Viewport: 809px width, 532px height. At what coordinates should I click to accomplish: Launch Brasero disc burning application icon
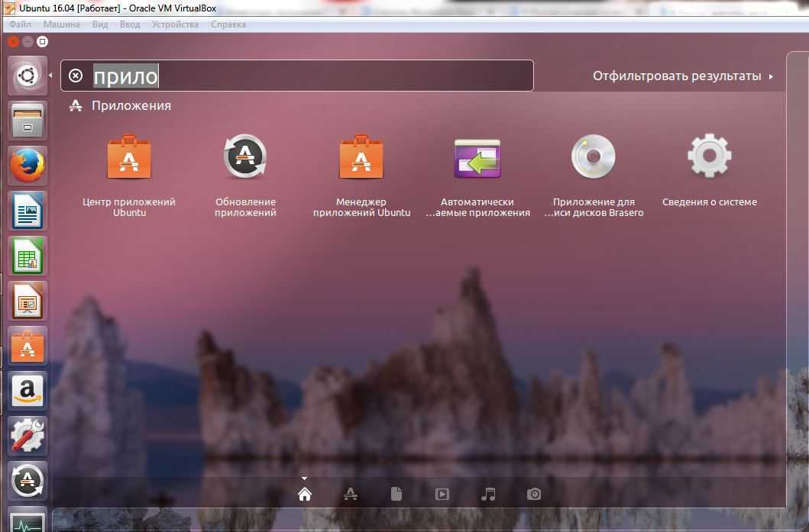594,156
